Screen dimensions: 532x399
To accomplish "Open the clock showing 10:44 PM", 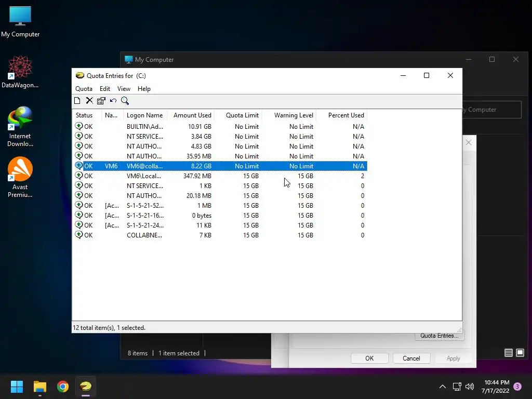I will [496, 387].
